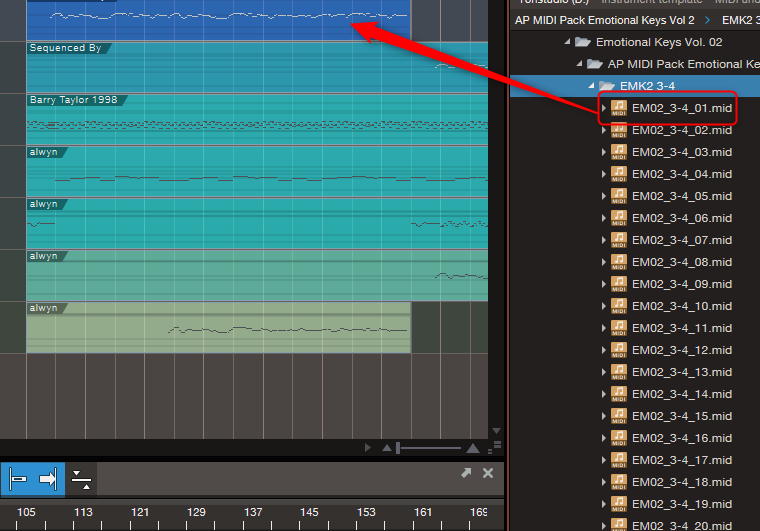The width and height of the screenshot is (760, 531).
Task: Toggle the blue highlighted button in lower toolbar
Action: [x=32, y=480]
